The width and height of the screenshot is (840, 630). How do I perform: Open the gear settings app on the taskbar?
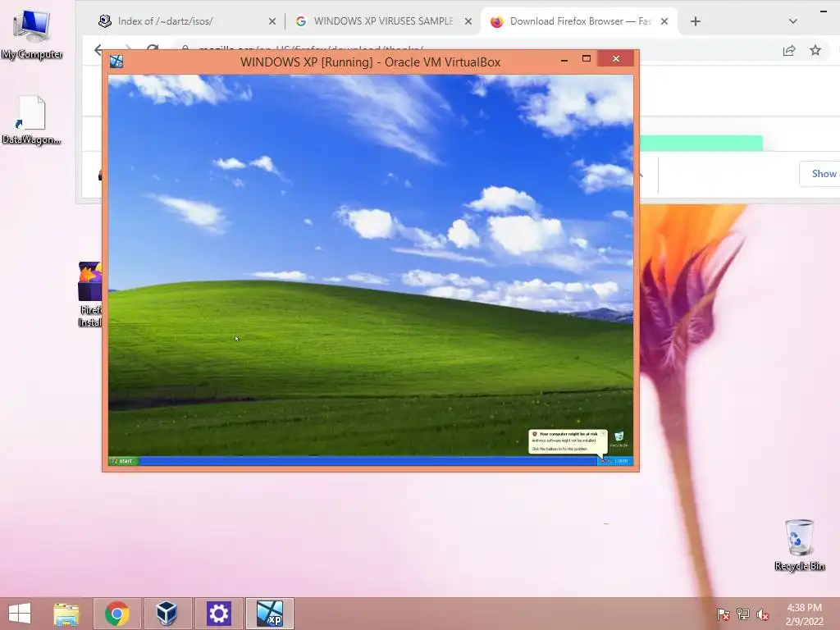218,614
